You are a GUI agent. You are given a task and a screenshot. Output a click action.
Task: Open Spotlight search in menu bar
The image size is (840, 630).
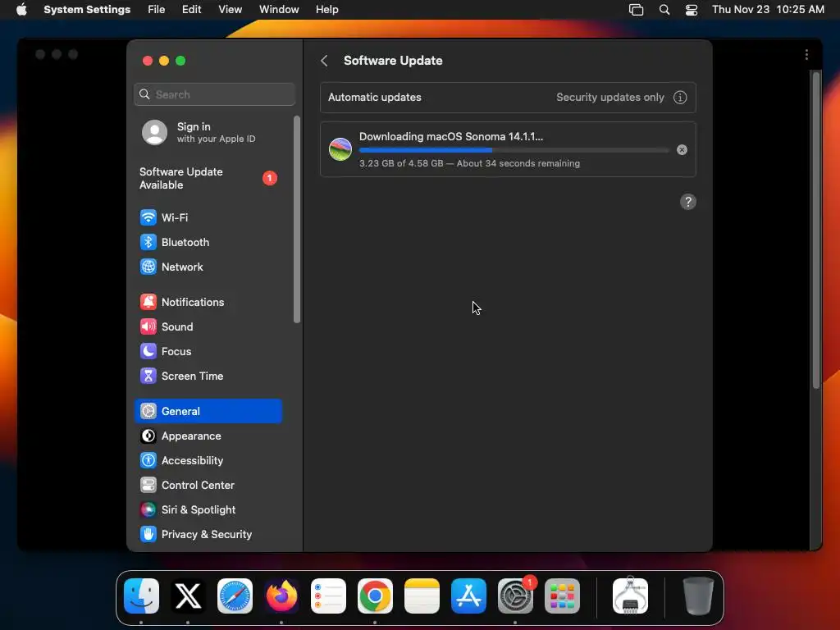click(664, 10)
